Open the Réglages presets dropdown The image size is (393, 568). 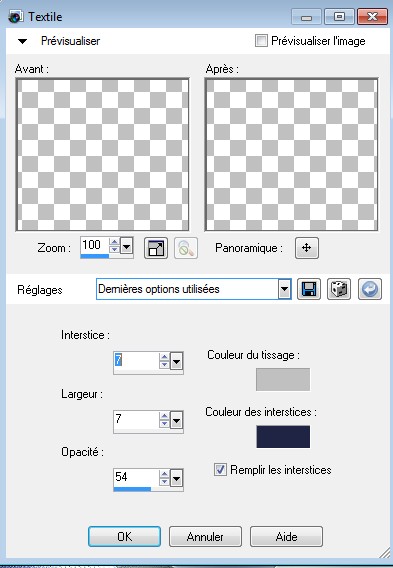click(285, 289)
